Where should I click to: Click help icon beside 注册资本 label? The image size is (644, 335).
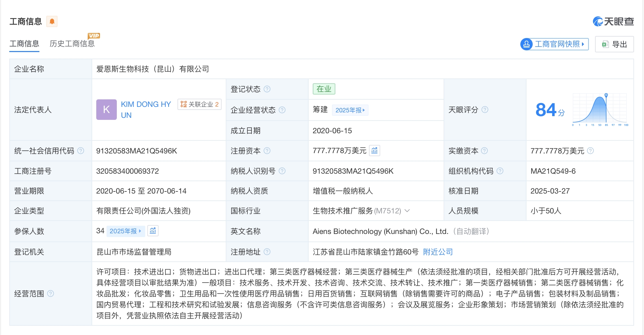(x=267, y=151)
